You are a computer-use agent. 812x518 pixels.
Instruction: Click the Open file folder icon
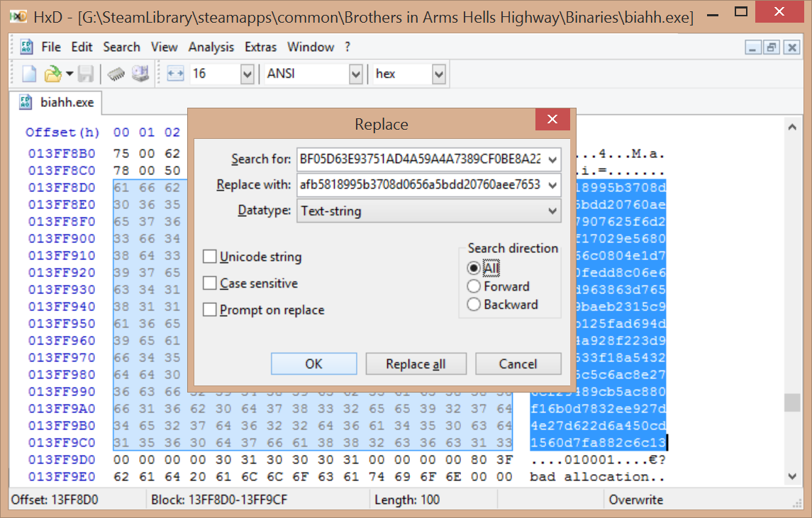pos(52,74)
